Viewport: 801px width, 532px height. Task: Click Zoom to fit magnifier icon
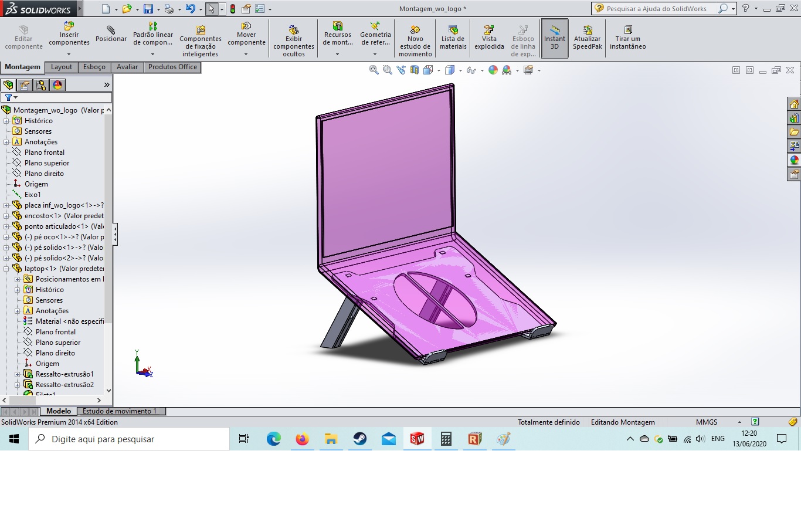[374, 70]
